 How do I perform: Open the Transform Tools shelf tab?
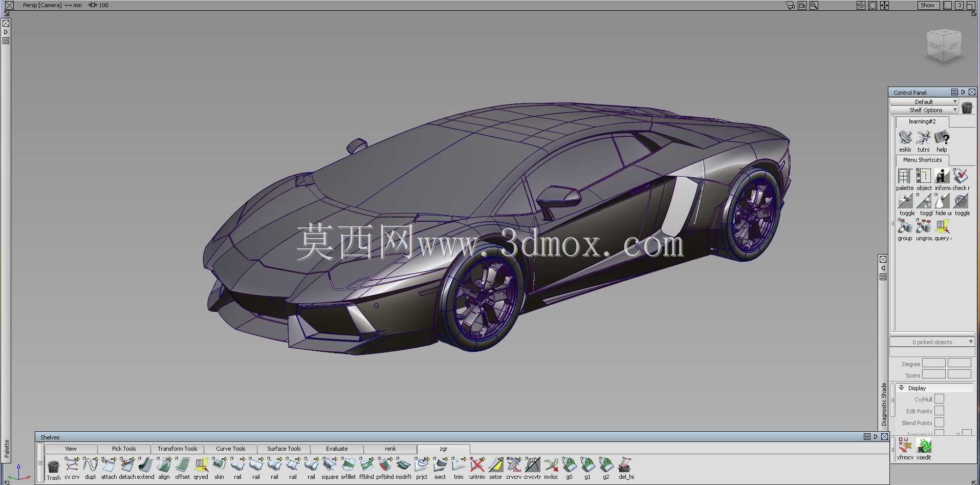click(177, 449)
